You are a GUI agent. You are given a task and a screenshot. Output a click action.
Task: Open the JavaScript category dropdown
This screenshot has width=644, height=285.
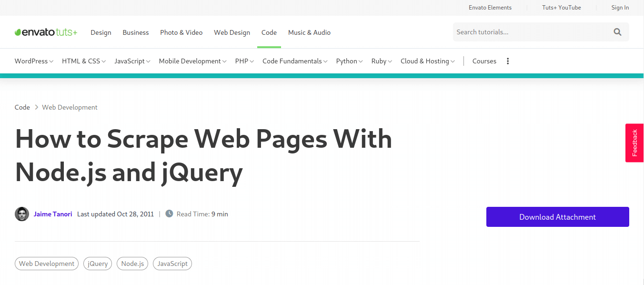(132, 61)
